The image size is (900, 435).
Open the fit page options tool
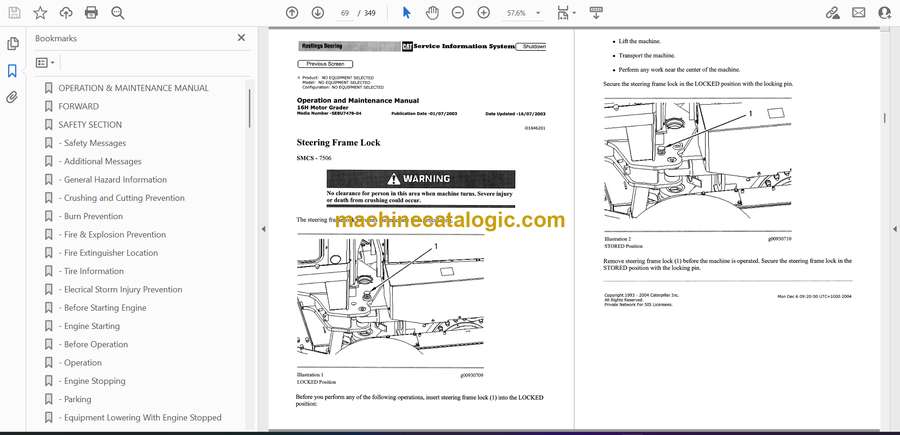pos(562,13)
